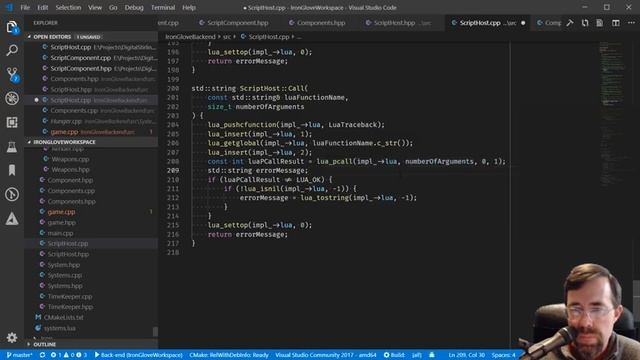Click the Explorer panel scrollbar thumb
This screenshot has width=640, height=360.
[x=155, y=331]
